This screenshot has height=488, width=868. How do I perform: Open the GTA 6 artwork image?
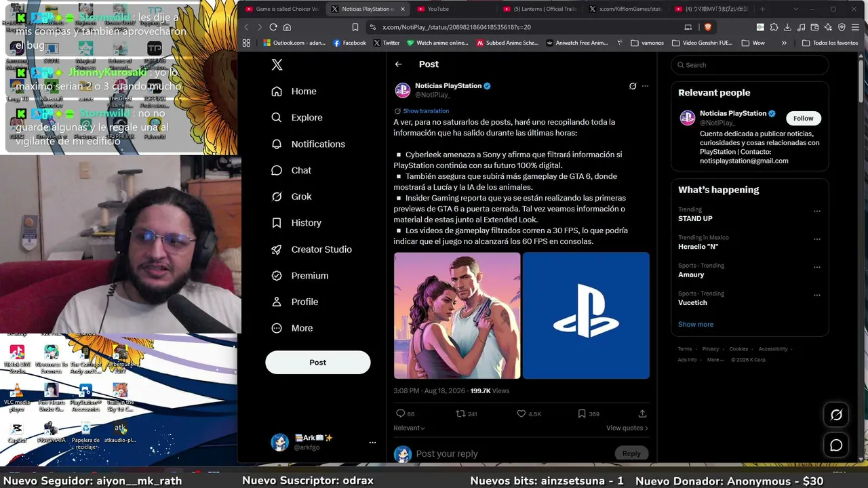pyautogui.click(x=457, y=316)
